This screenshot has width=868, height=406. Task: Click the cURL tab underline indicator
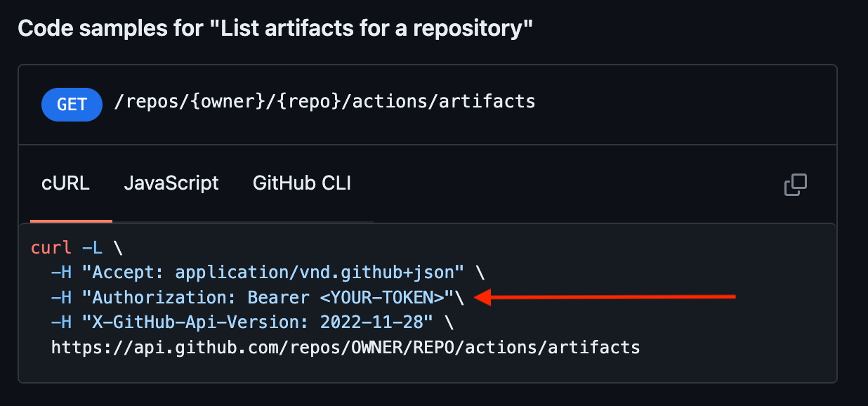click(70, 222)
